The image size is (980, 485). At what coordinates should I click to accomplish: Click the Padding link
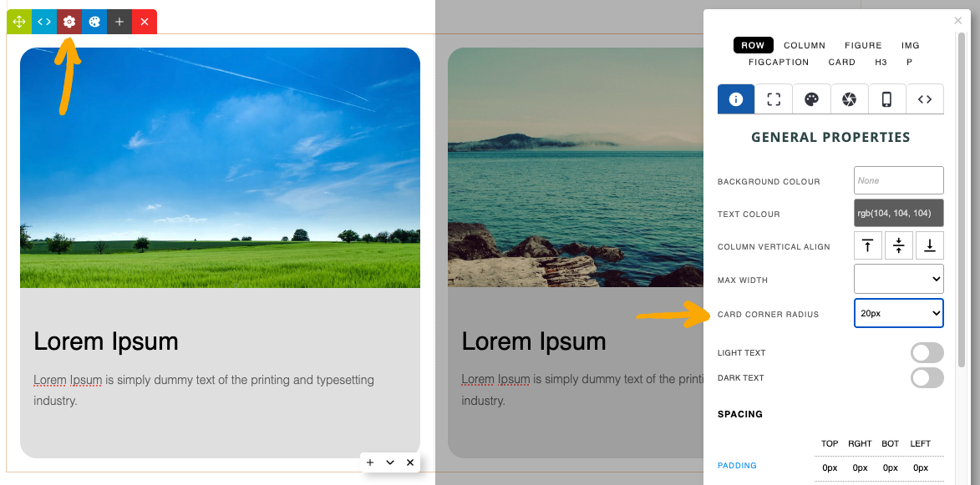[x=737, y=466]
